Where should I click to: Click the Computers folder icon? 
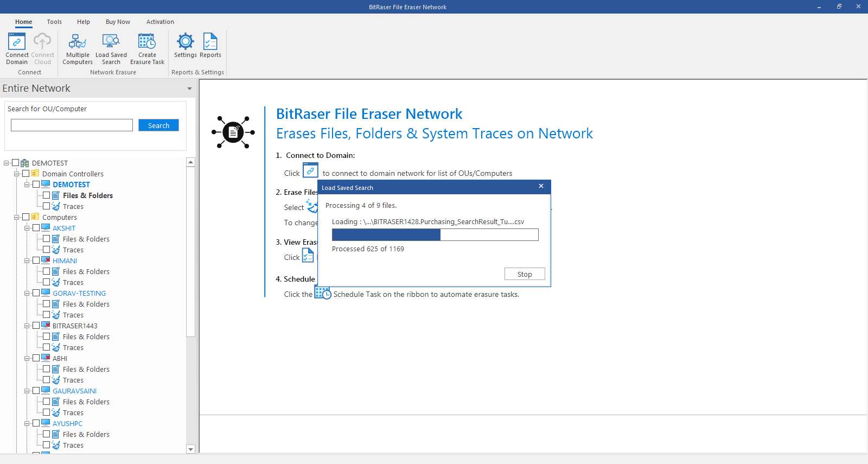tap(35, 217)
